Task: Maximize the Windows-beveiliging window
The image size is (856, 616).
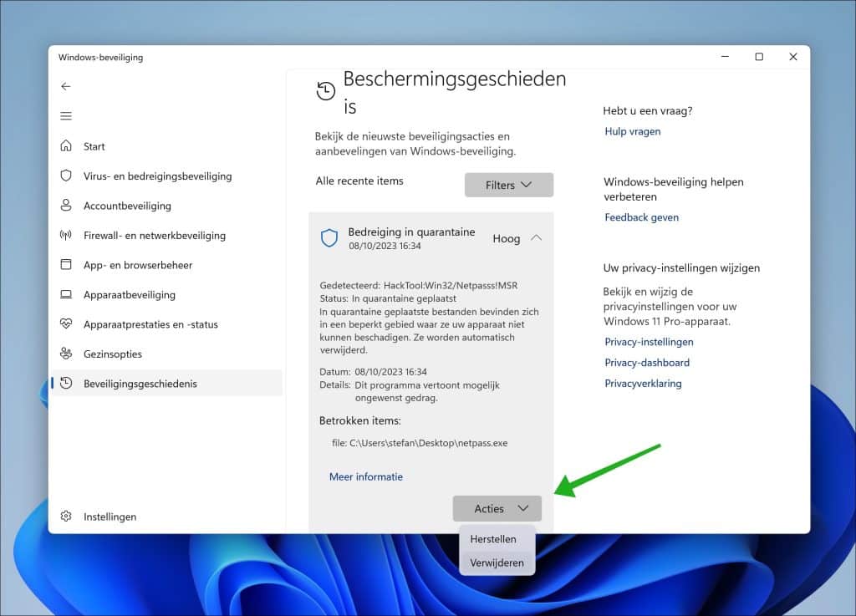Action: point(759,57)
